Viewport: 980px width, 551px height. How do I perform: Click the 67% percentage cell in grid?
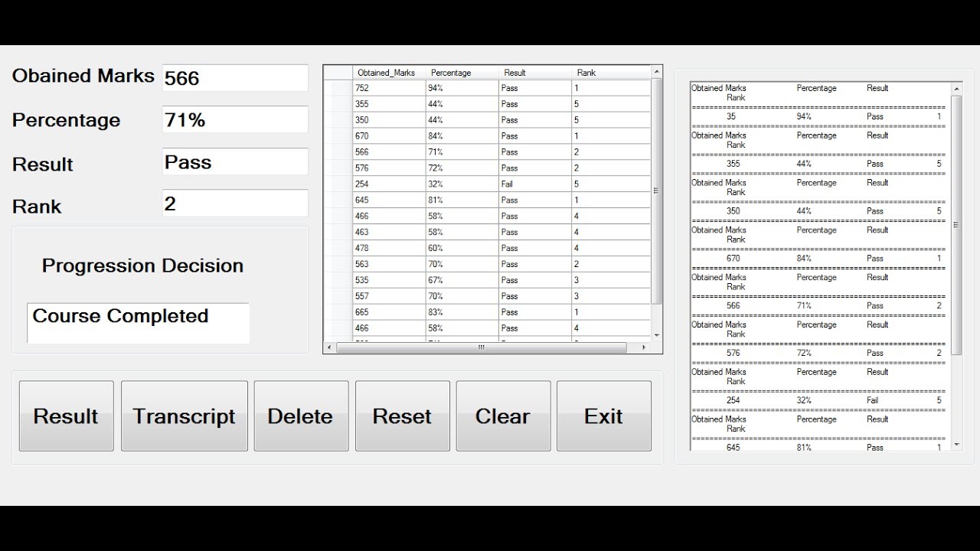click(462, 281)
